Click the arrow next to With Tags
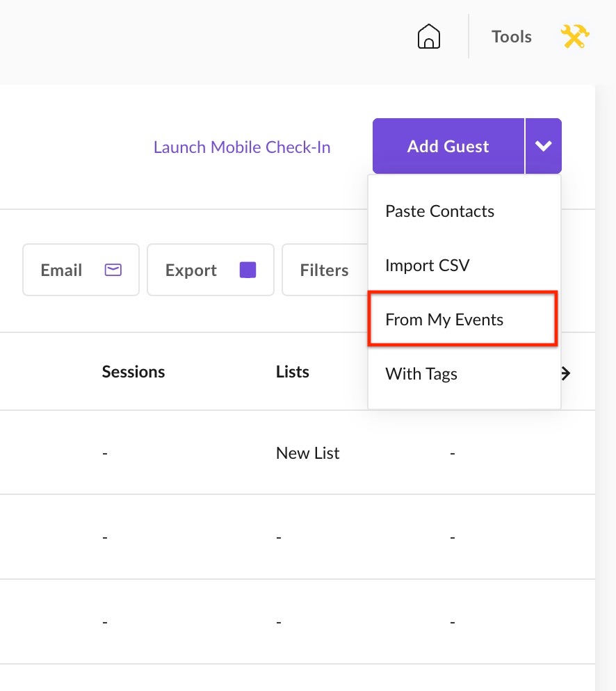This screenshot has height=691, width=616. (x=566, y=374)
